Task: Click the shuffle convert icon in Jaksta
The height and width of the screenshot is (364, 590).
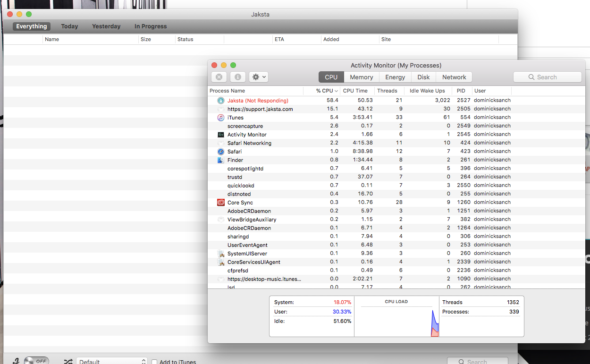Action: click(68, 361)
